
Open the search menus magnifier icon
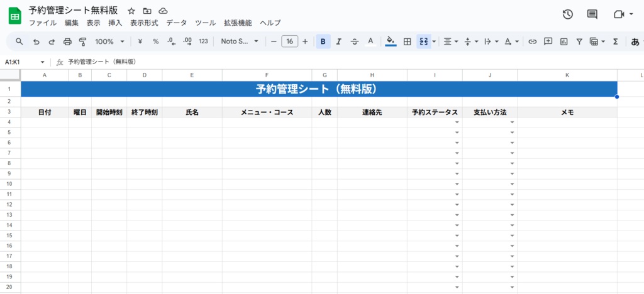tap(19, 41)
